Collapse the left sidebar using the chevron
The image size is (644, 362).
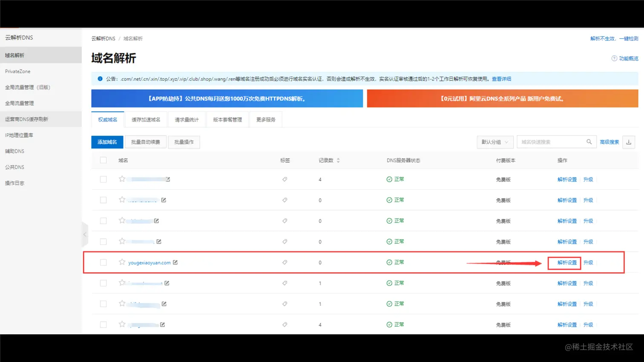(x=84, y=234)
